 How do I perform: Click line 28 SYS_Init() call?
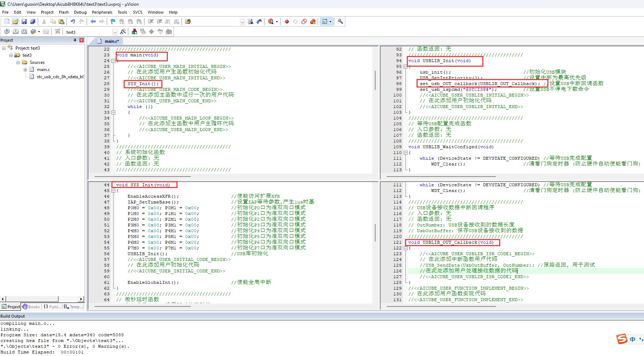pyautogui.click(x=143, y=84)
